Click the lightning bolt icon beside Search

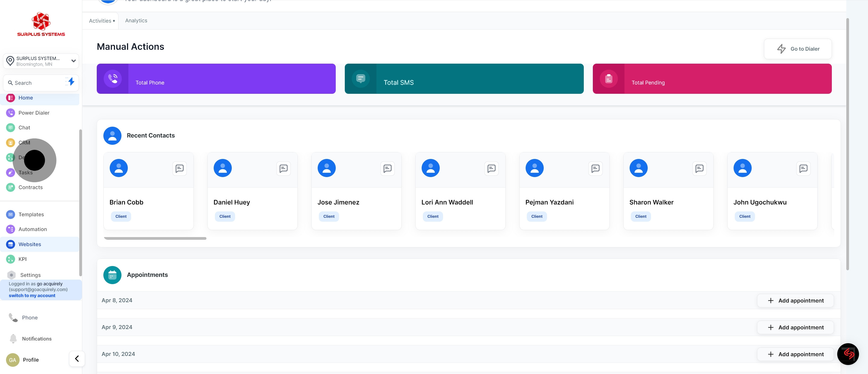click(x=71, y=82)
